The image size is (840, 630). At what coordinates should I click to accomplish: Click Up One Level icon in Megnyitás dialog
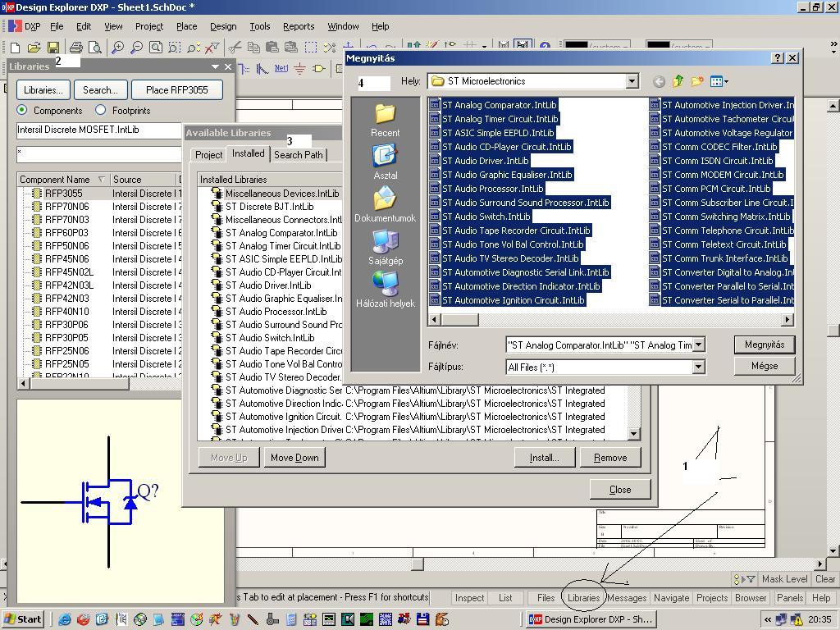(x=678, y=81)
